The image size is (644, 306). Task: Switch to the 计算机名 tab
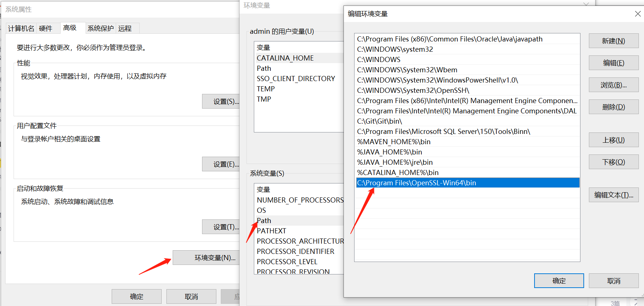pyautogui.click(x=21, y=28)
